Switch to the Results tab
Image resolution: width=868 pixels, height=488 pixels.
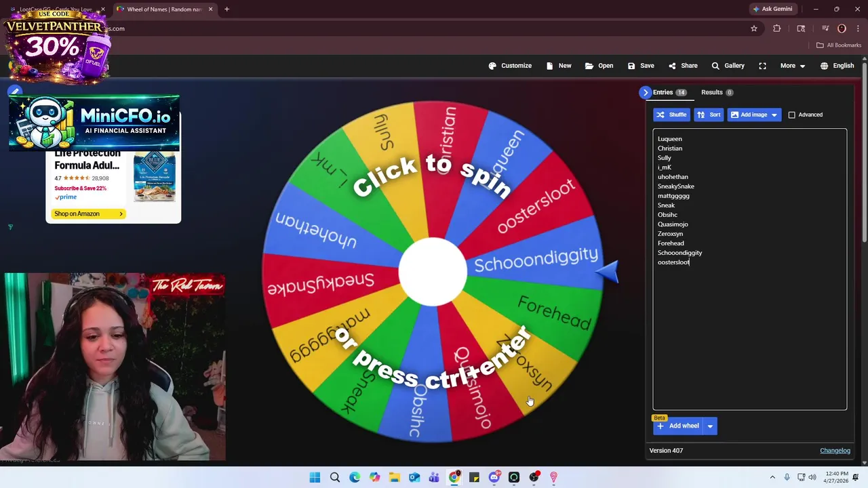point(717,92)
